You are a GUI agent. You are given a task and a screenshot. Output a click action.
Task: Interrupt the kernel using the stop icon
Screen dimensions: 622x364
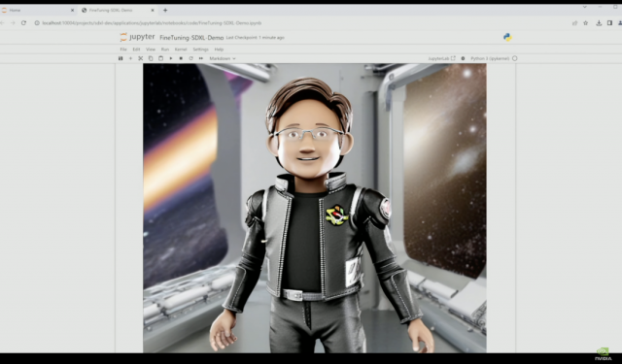(x=181, y=58)
